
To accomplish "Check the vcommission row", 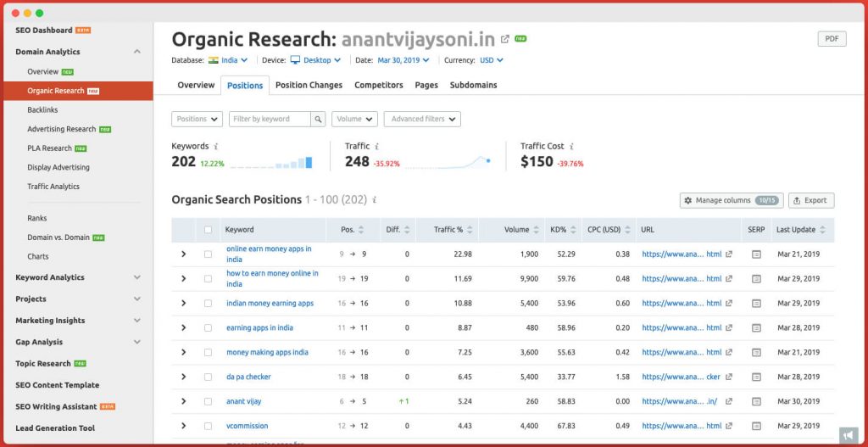I will click(x=209, y=426).
